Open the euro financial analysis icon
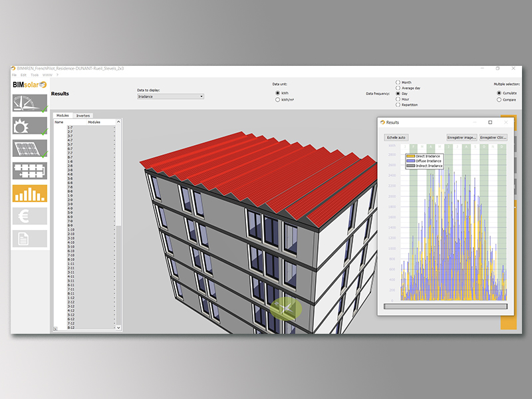Viewport: 532px width, 399px height. (x=30, y=216)
